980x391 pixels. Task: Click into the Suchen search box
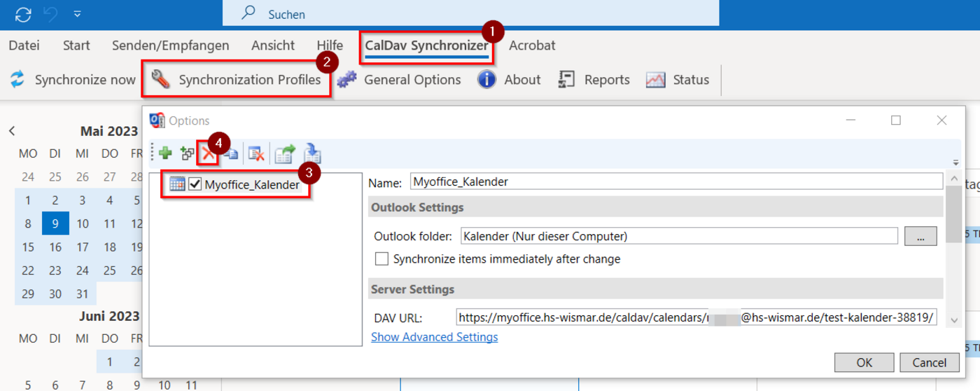coord(470,14)
